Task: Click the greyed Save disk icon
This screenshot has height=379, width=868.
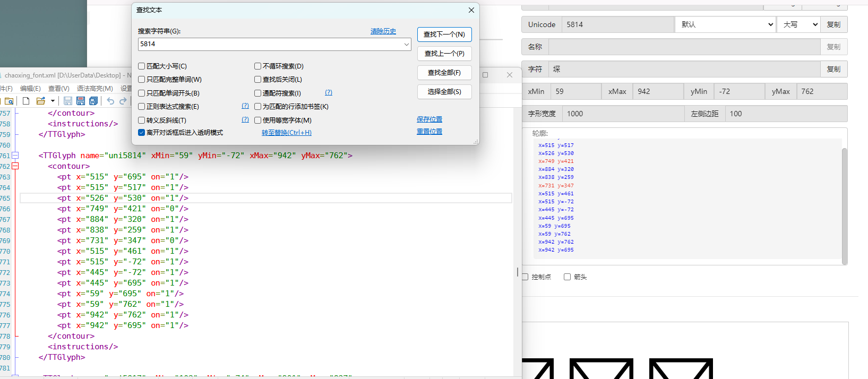Action: [x=68, y=101]
